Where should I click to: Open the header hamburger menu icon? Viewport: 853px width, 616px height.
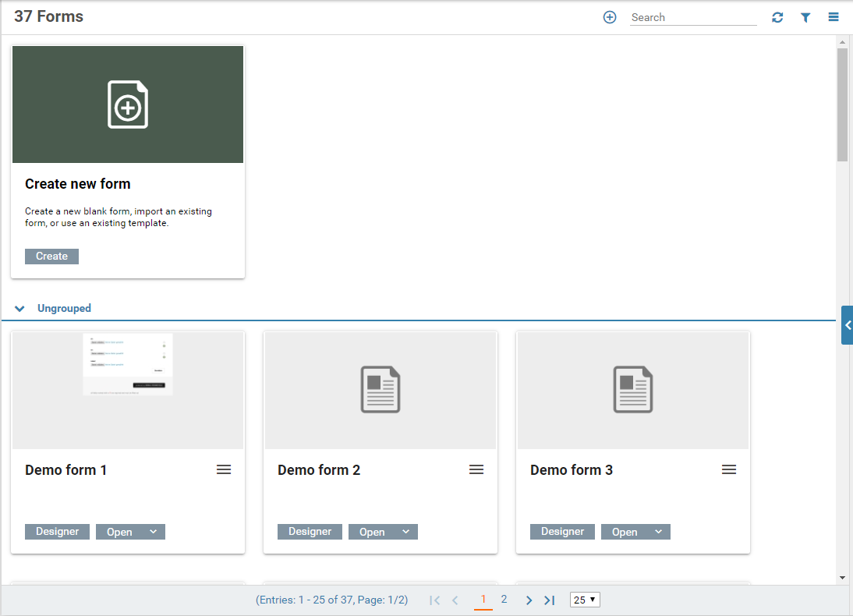(834, 17)
